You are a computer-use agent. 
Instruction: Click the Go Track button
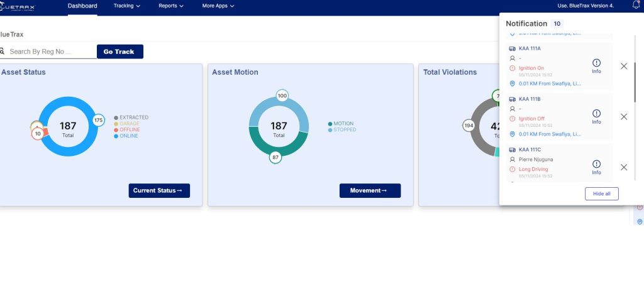point(119,52)
